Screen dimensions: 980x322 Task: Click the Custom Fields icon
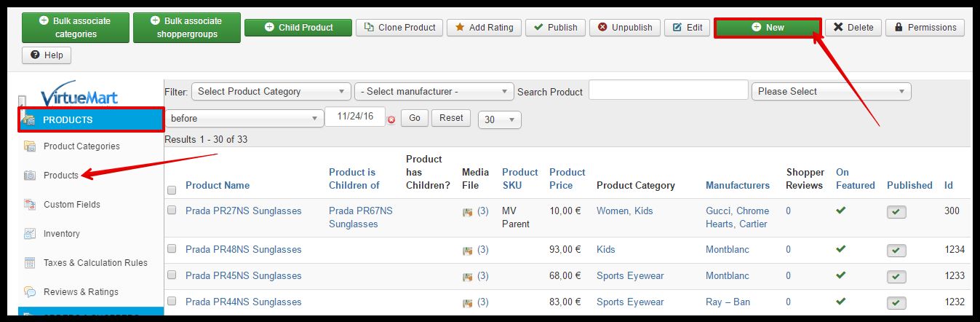pos(30,205)
